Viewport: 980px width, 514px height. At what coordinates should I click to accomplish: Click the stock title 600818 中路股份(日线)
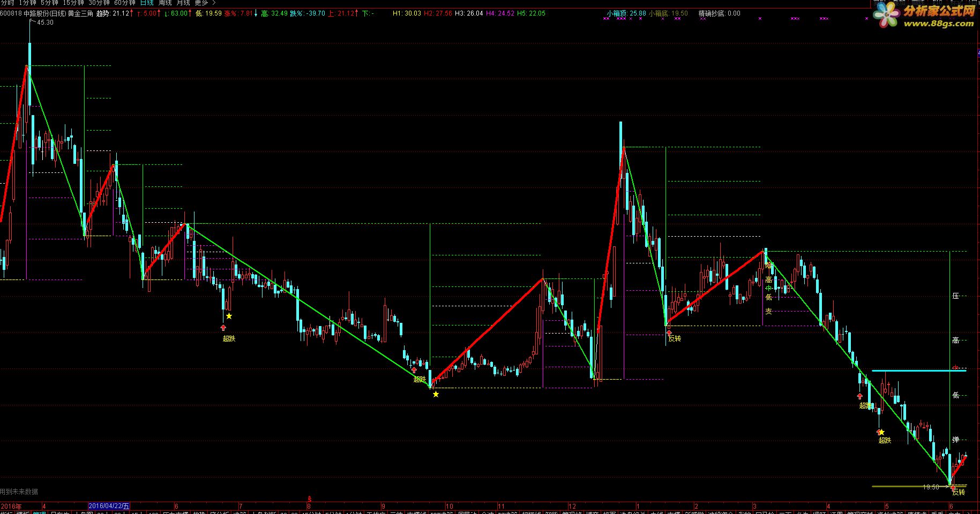33,13
